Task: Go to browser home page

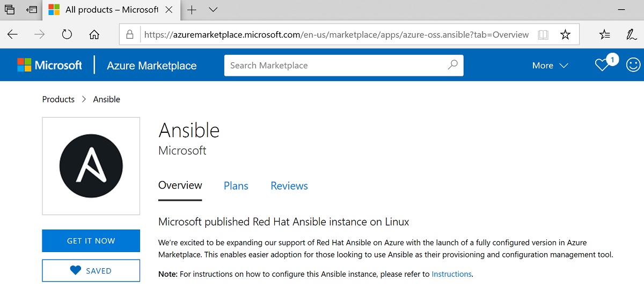Action: tap(94, 35)
